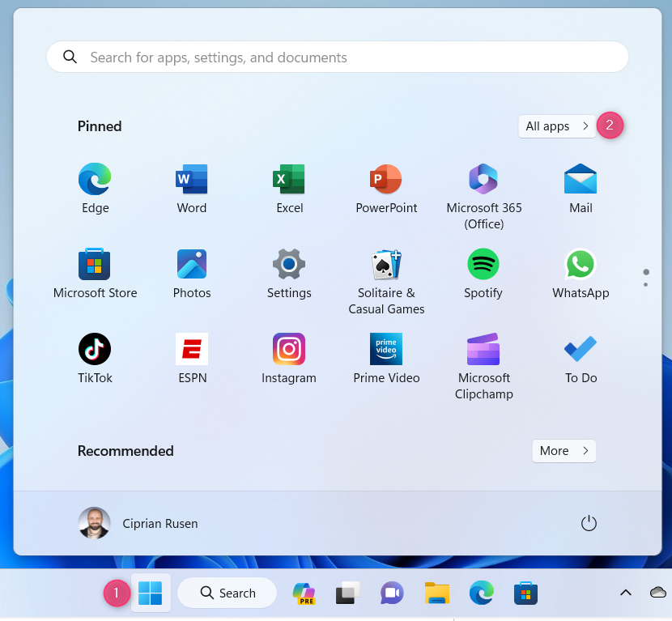The height and width of the screenshot is (621, 672).
Task: Launch the Photos app
Action: point(192,274)
